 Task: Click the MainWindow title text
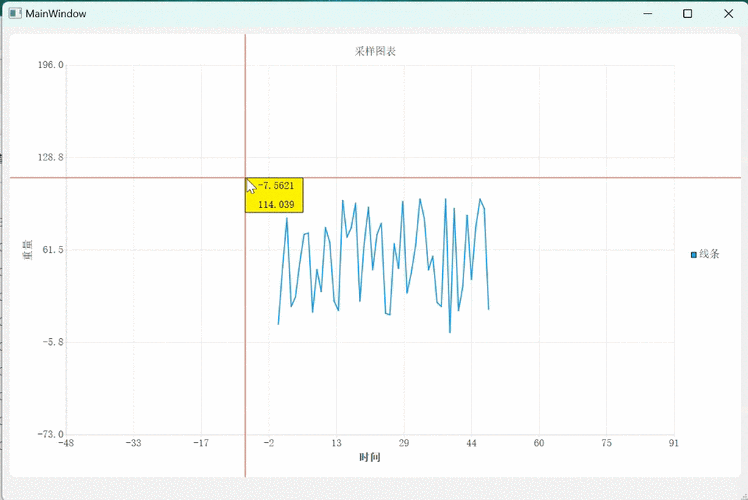point(55,14)
